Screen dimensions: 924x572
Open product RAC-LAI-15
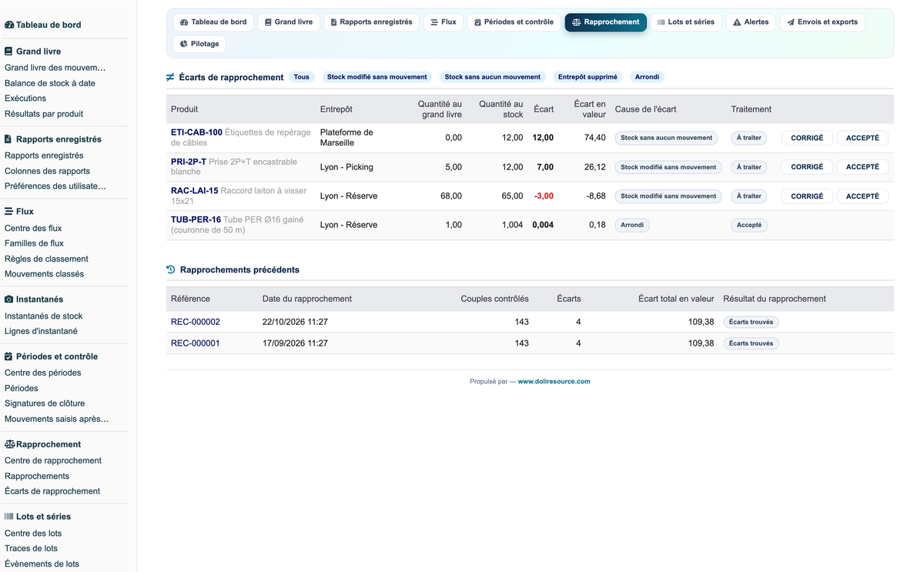(x=195, y=191)
